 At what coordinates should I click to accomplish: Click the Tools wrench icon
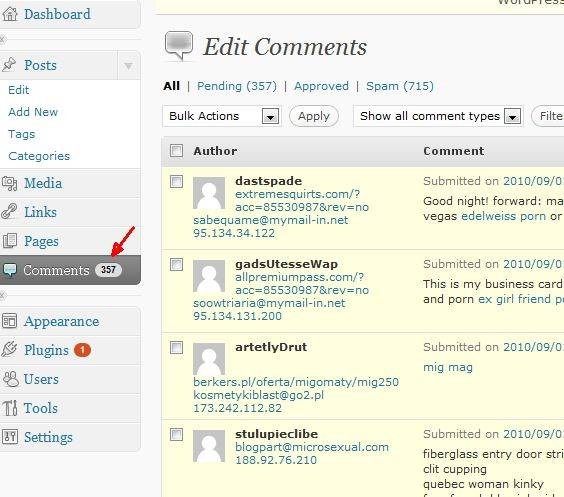coord(10,408)
